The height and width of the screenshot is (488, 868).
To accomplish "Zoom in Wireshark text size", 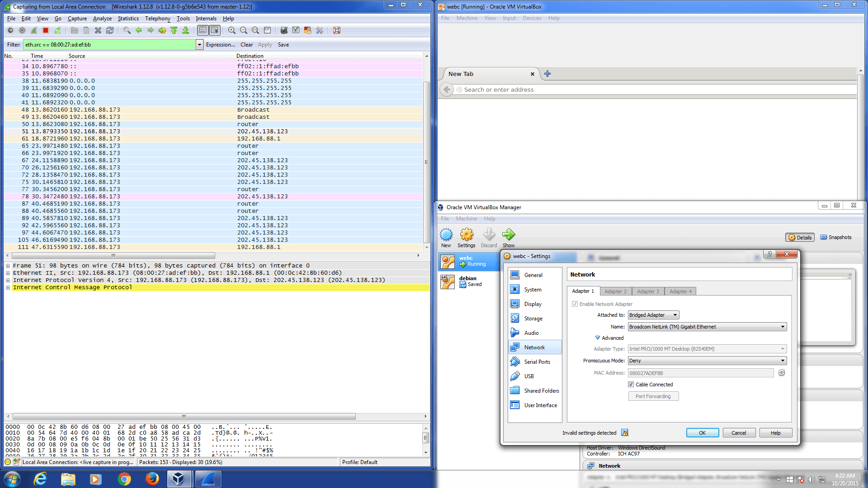I will coord(232,30).
